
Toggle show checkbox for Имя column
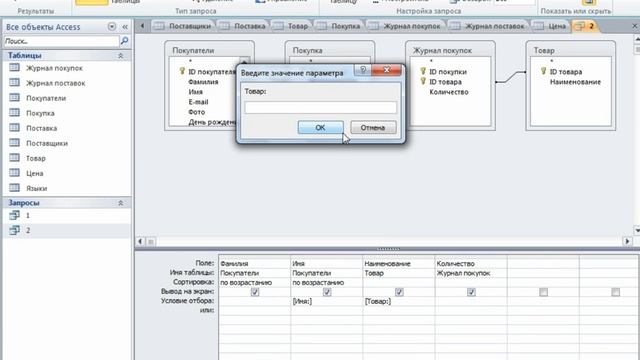click(327, 292)
